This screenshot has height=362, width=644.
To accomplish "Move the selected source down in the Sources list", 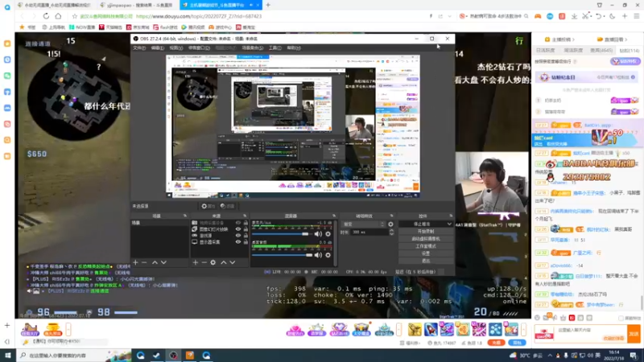I will 233,262.
